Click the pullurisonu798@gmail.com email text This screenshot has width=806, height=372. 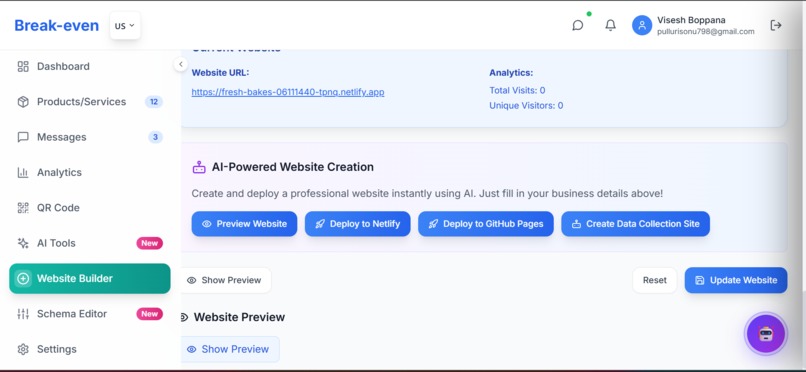tap(706, 31)
